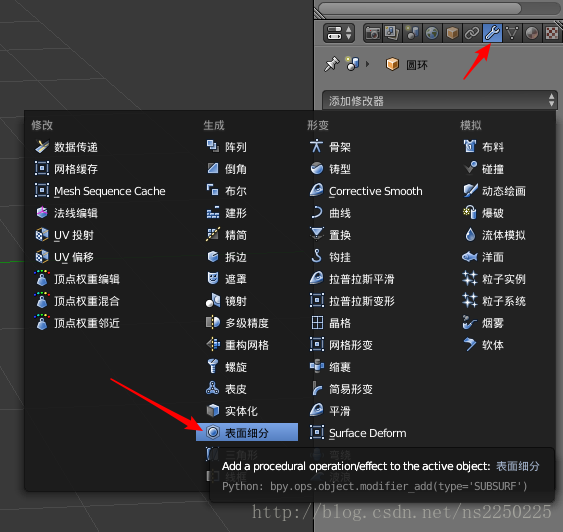Add the 碰撞 (Collision) modifier
563x532 pixels.
click(484, 169)
